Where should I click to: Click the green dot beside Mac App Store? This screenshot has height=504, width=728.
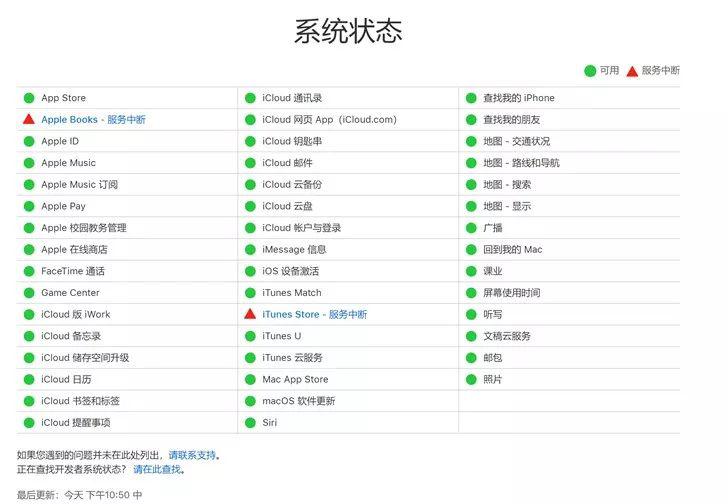click(x=250, y=380)
